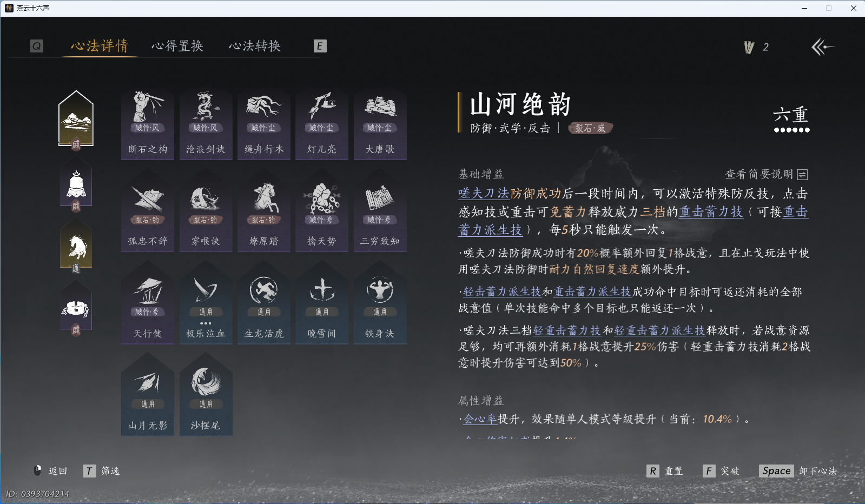Click the 裂石·威 category tag
Viewport: 865px width, 504px height.
[590, 128]
